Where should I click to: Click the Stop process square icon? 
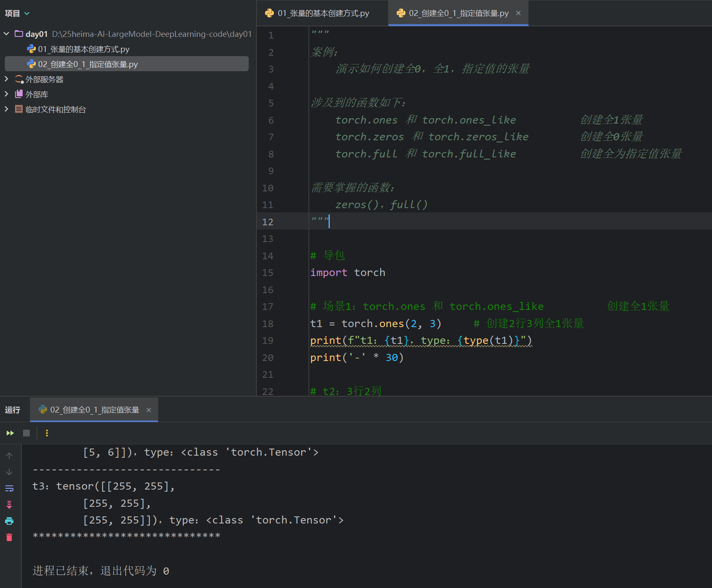26,433
